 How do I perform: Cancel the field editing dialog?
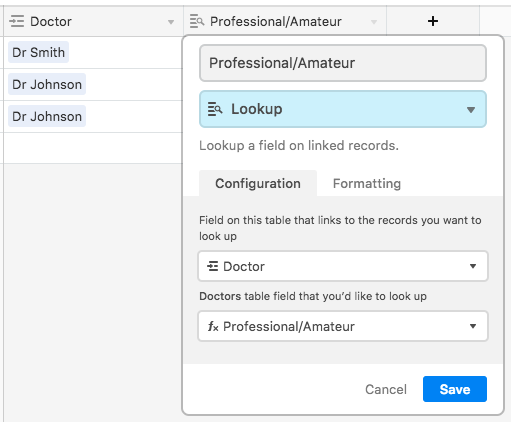pos(386,389)
